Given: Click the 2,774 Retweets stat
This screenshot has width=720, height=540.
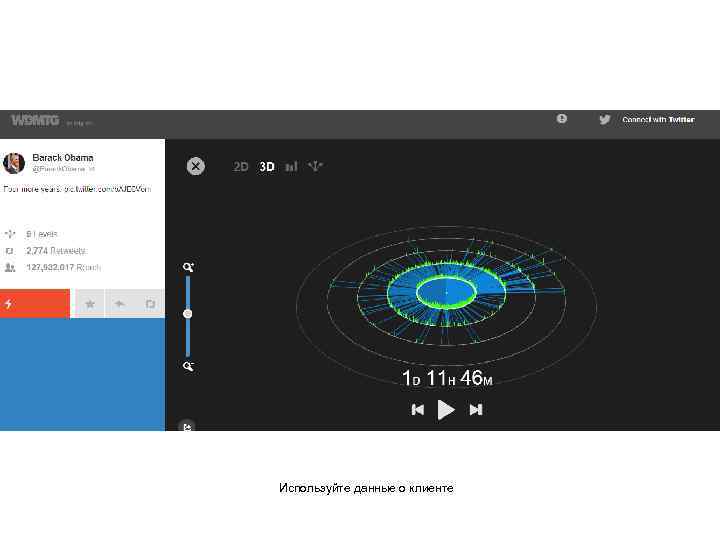Looking at the screenshot, I should [x=56, y=251].
